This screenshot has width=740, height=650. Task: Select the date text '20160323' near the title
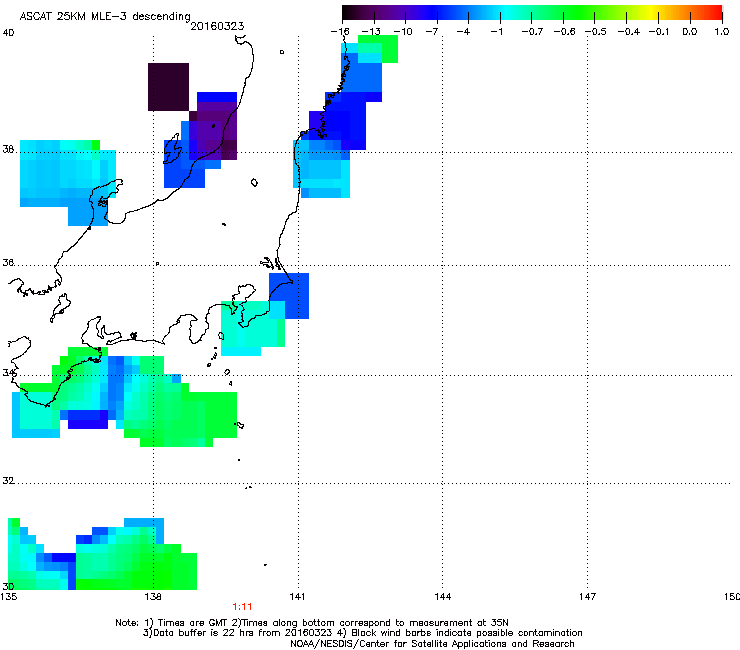pyautogui.click(x=217, y=26)
